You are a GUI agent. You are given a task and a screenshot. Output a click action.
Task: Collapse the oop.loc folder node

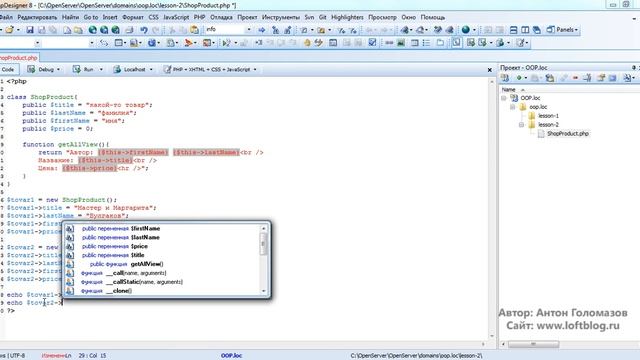513,107
